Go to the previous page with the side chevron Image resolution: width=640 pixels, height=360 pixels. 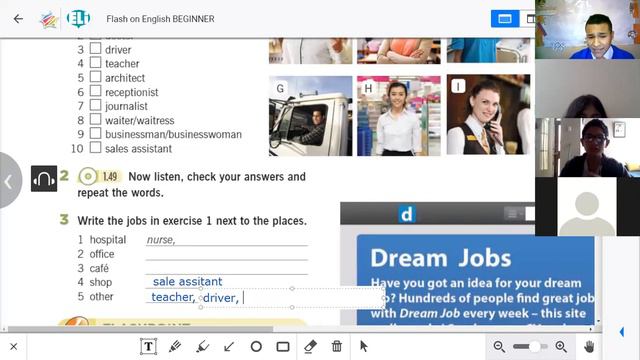coord(9,181)
